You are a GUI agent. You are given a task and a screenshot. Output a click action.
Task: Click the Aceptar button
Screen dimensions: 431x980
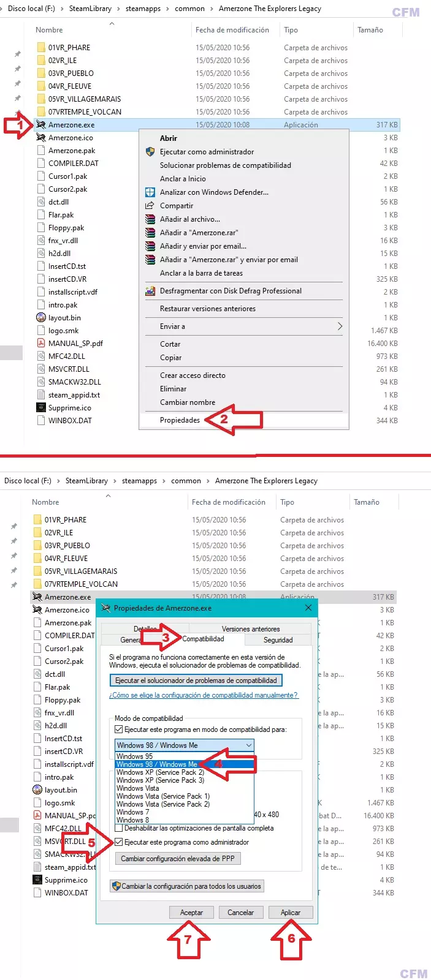pos(191,913)
